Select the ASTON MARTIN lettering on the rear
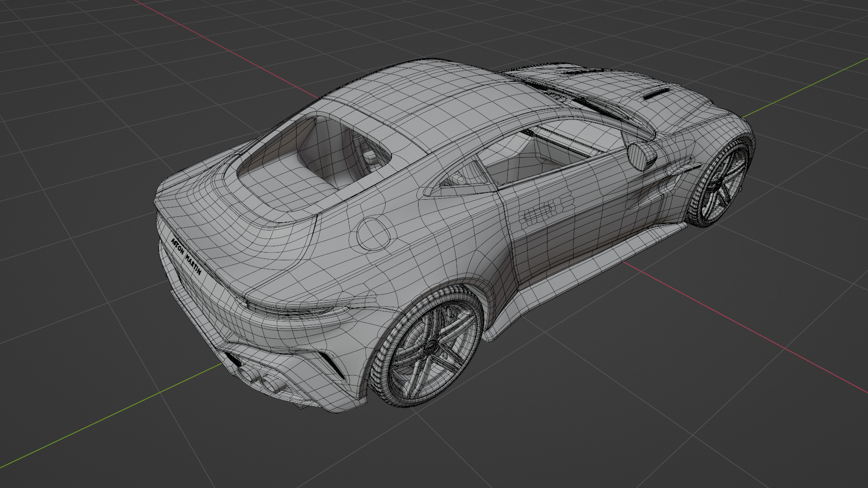 (x=186, y=257)
